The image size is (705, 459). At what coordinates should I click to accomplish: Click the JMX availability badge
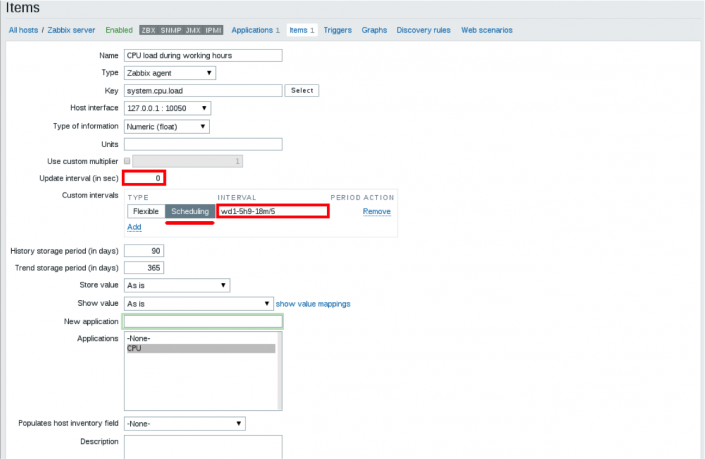tap(193, 30)
